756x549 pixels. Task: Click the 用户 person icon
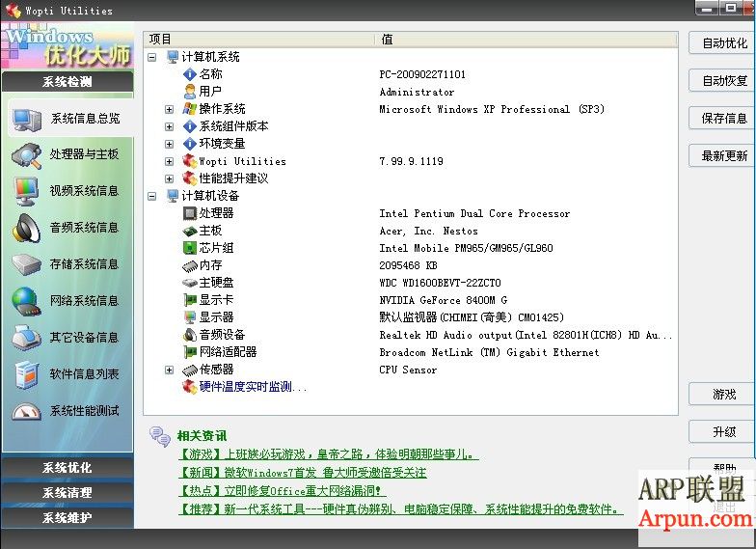point(190,92)
